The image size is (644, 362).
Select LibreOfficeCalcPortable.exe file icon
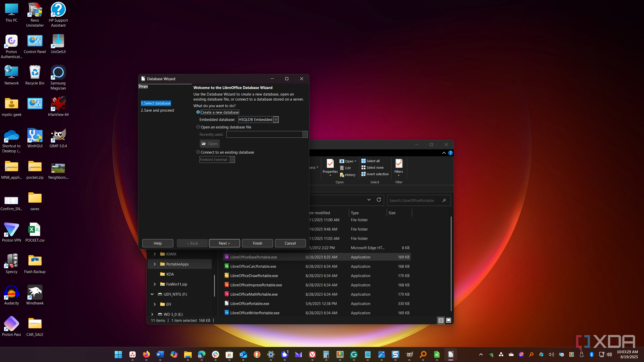[x=226, y=266]
